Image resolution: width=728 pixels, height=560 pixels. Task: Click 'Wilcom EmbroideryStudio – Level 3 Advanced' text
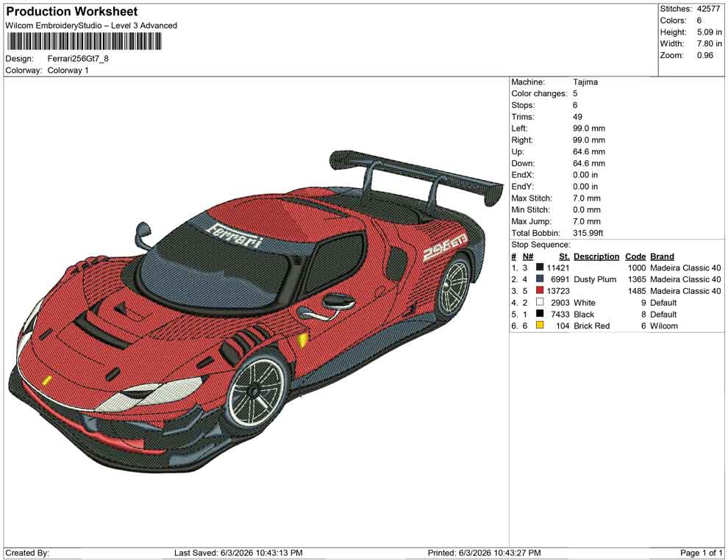click(x=91, y=26)
